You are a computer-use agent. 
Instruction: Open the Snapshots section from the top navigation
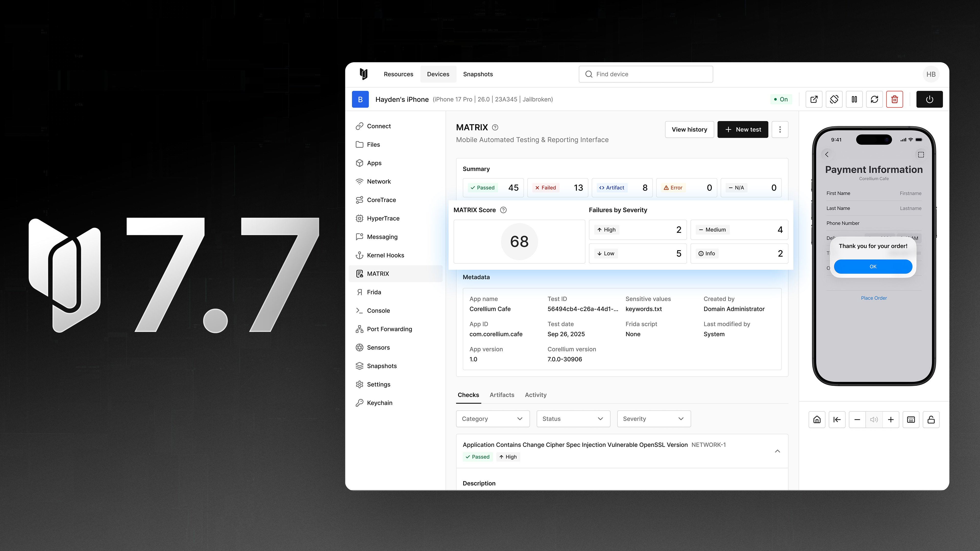tap(478, 74)
